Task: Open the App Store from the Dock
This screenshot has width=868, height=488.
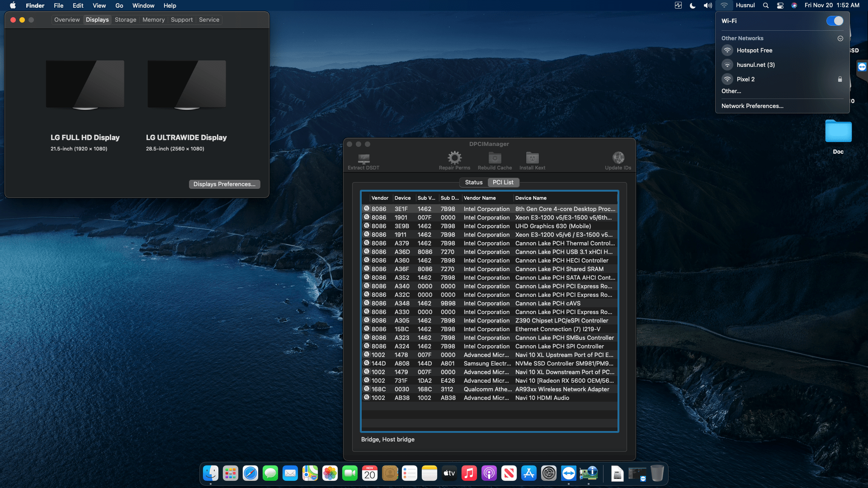Action: tap(529, 474)
